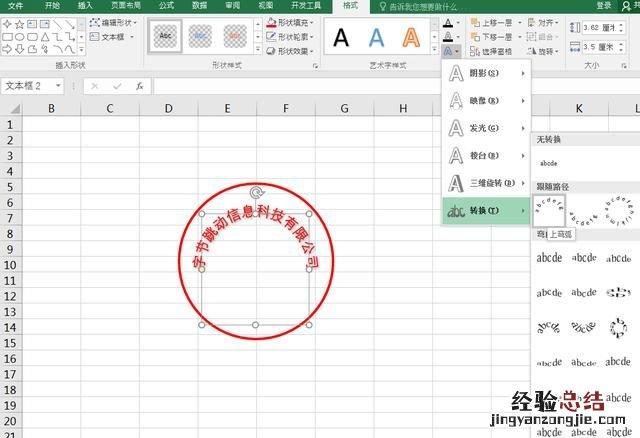
Task: Expand the shape styles gallery
Action: tap(258, 49)
